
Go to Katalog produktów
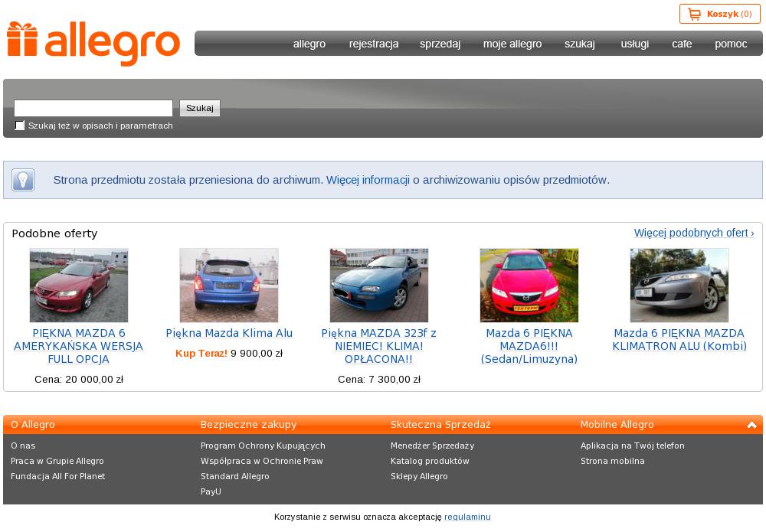tap(430, 461)
